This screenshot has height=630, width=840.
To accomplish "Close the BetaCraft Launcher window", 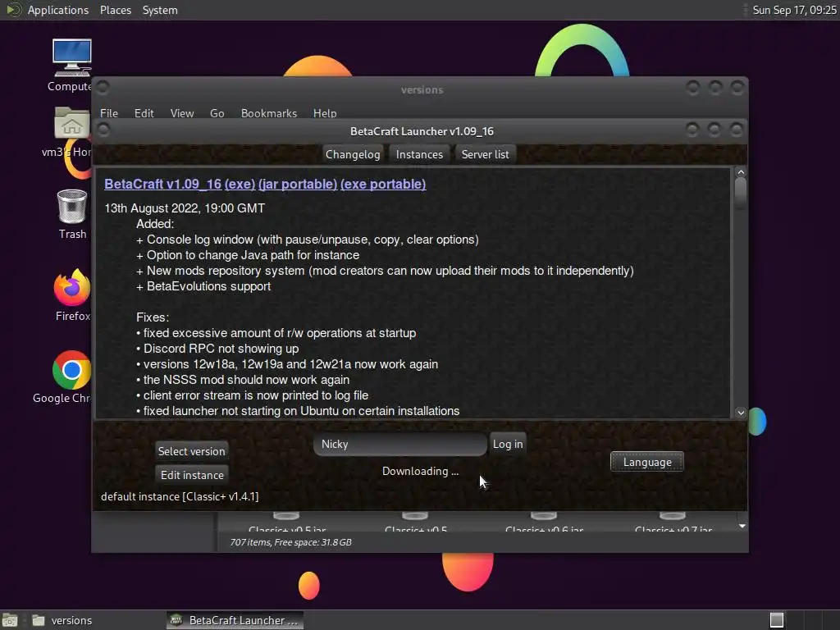I will [737, 130].
